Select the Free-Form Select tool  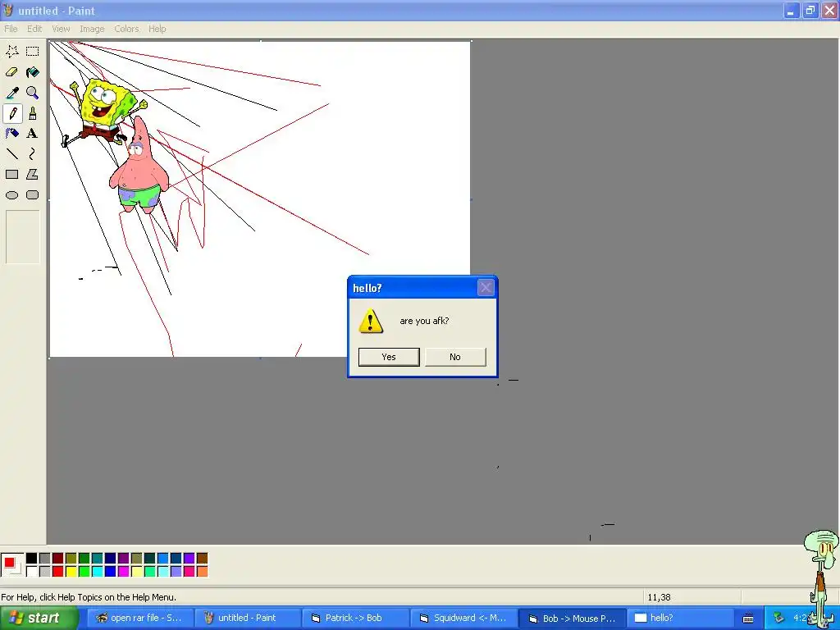tap(12, 52)
